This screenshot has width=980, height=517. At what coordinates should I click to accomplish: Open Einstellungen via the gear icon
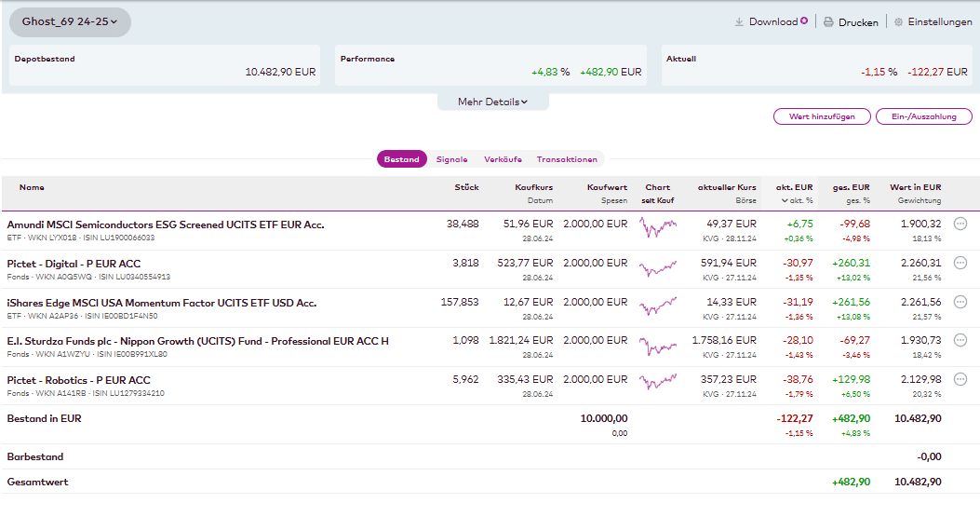[x=898, y=22]
